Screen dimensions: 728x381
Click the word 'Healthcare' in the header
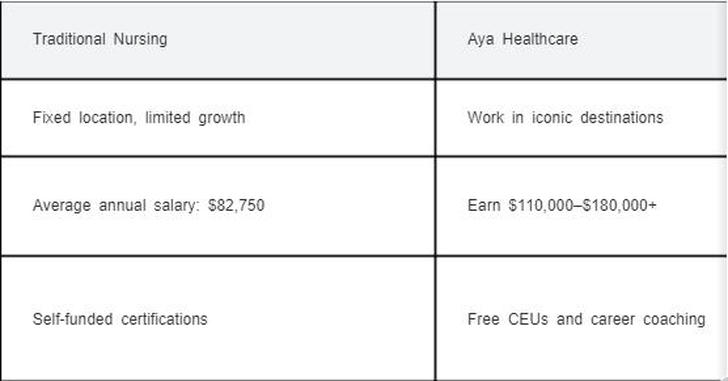pyautogui.click(x=540, y=39)
